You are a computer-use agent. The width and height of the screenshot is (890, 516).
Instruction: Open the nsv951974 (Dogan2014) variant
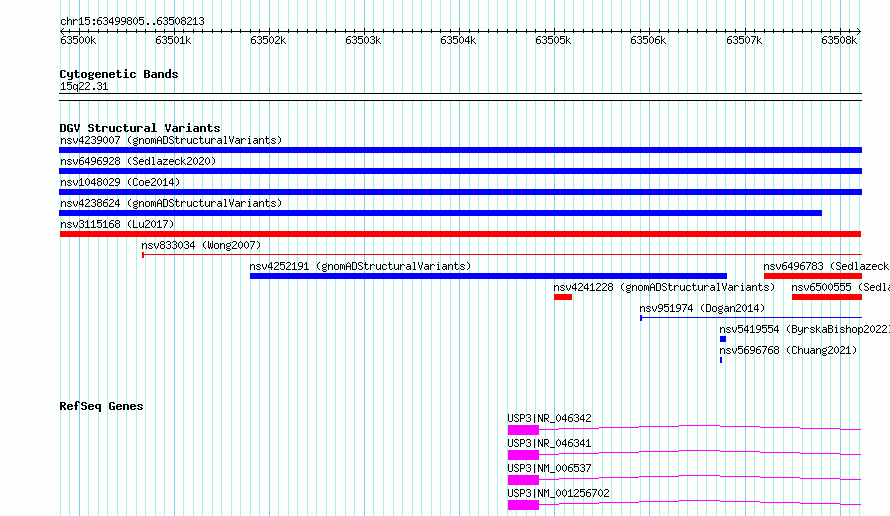(x=702, y=308)
